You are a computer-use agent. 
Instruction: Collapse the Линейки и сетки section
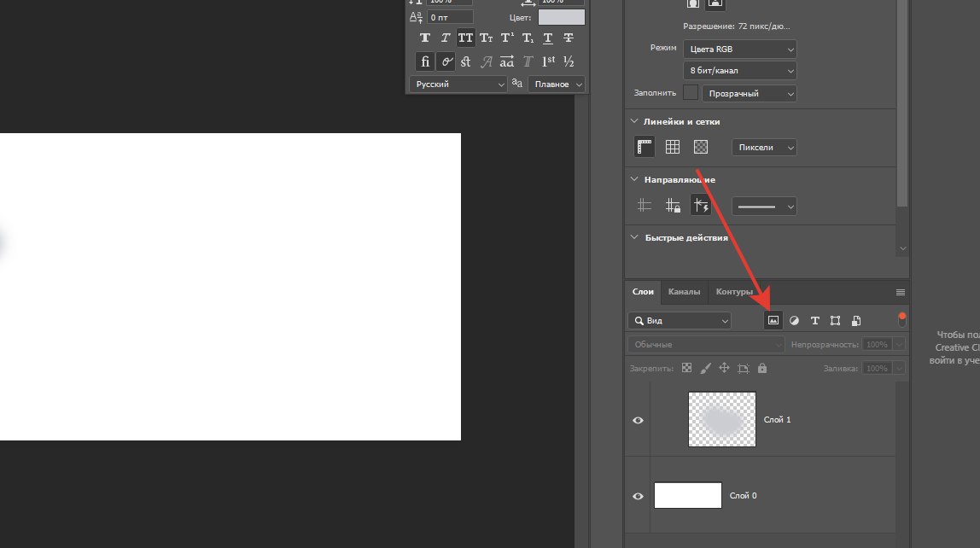point(634,121)
